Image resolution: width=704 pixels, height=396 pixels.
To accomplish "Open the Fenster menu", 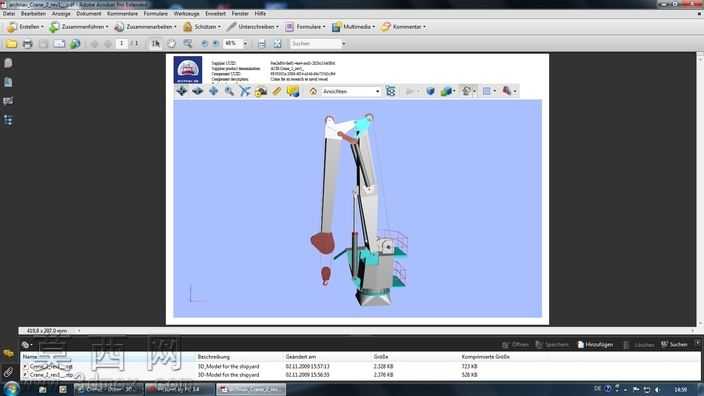I will 240,14.
